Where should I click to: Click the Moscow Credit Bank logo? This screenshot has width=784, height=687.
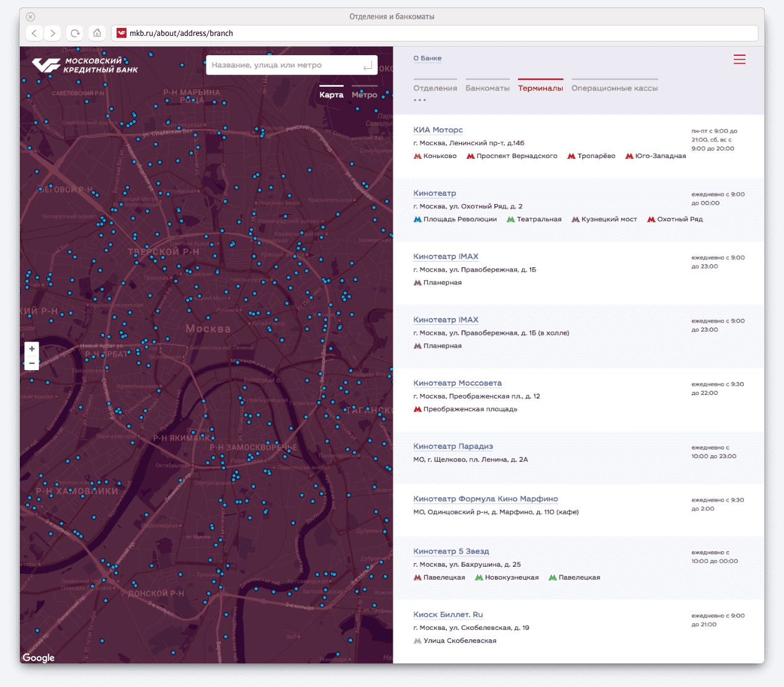point(85,65)
